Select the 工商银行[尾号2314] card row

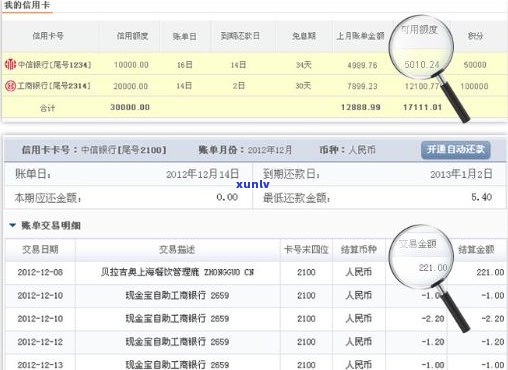(x=255, y=86)
